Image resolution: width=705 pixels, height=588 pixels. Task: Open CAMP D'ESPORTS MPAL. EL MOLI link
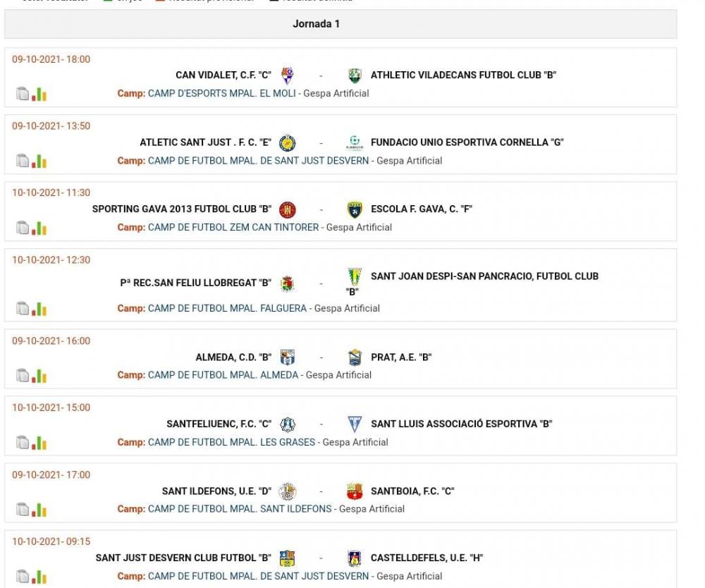point(221,94)
